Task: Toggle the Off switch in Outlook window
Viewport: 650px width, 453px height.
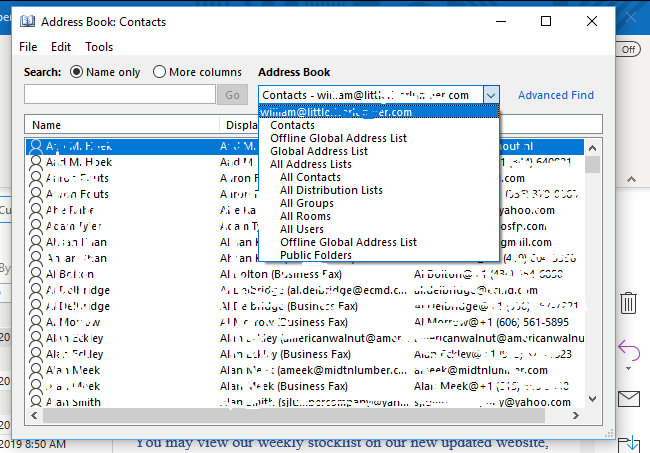Action: pyautogui.click(x=628, y=49)
